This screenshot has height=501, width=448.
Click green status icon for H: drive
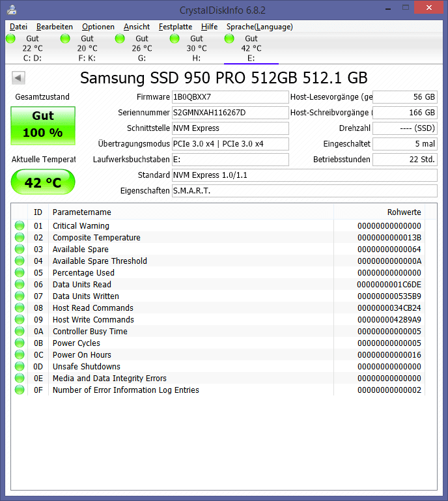[175, 38]
